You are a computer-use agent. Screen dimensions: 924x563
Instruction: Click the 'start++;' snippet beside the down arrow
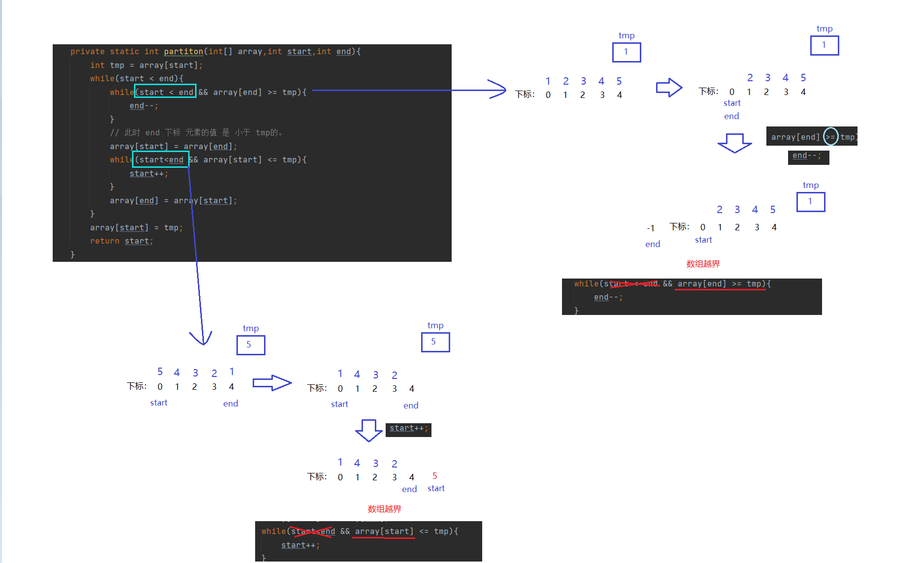[408, 429]
